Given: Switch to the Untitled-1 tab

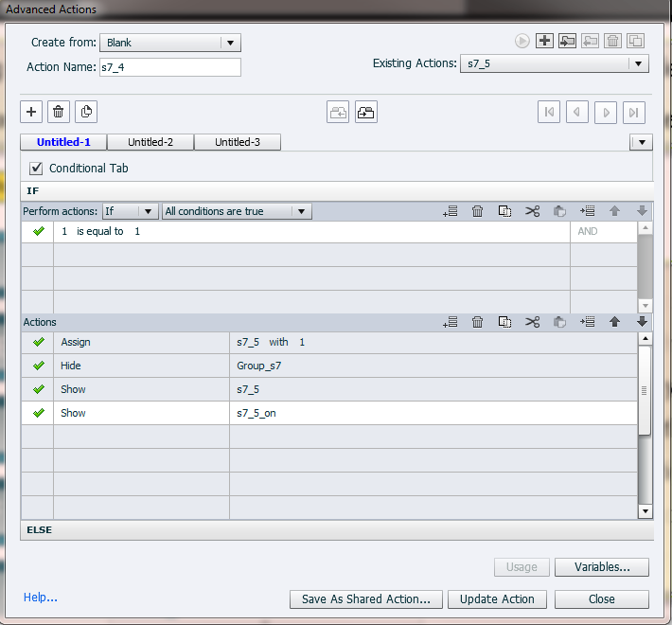Looking at the screenshot, I should 63,142.
